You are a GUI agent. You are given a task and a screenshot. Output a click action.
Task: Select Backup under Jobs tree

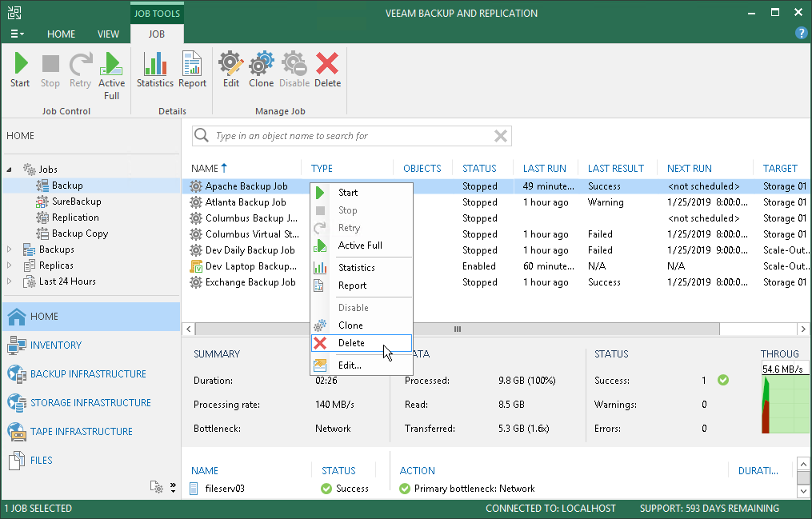tap(67, 186)
